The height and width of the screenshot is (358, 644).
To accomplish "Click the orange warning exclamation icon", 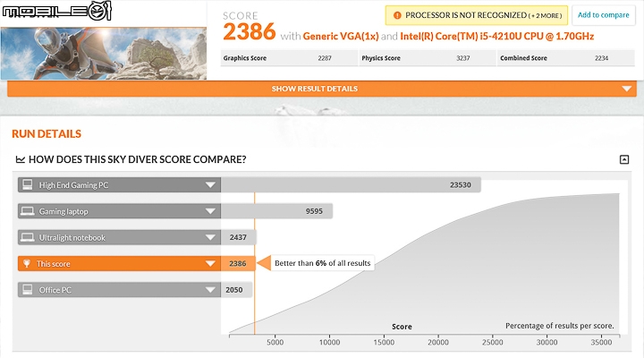I will pyautogui.click(x=397, y=15).
